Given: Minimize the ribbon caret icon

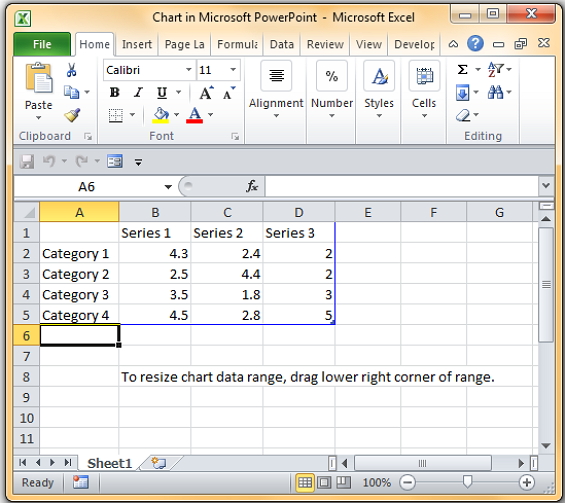Looking at the screenshot, I should tap(453, 44).
